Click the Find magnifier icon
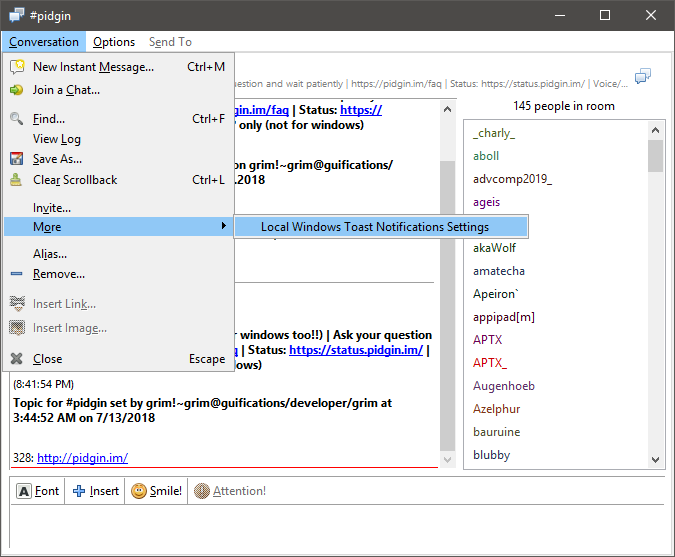Screen dimensions: 675x557 [17, 118]
